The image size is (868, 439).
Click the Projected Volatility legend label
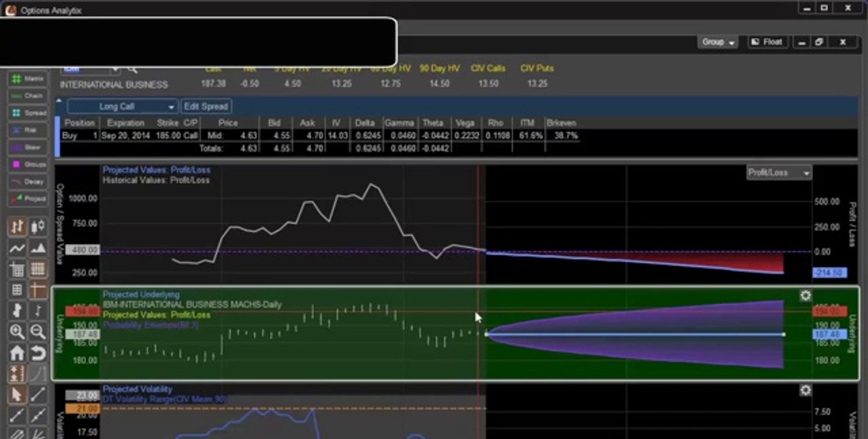137,389
